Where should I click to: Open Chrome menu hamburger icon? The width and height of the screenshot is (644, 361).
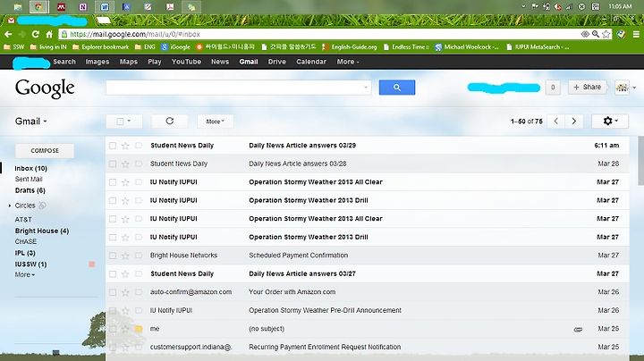click(636, 34)
